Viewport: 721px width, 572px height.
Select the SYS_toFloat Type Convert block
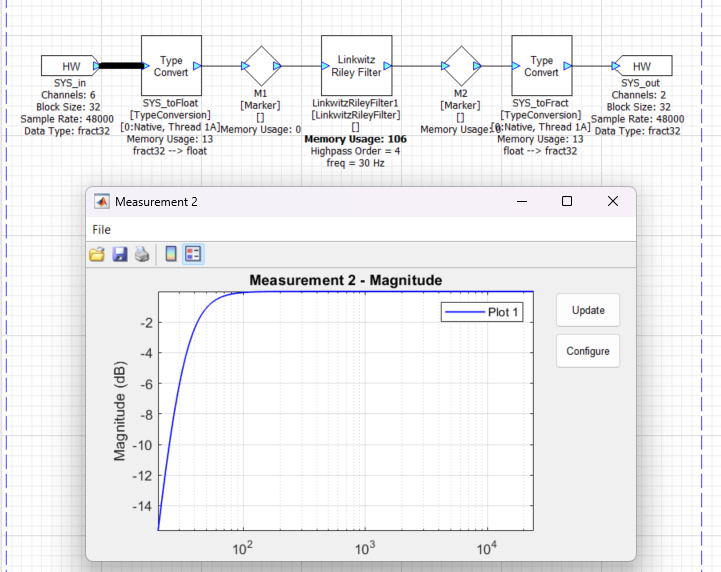tap(171, 66)
